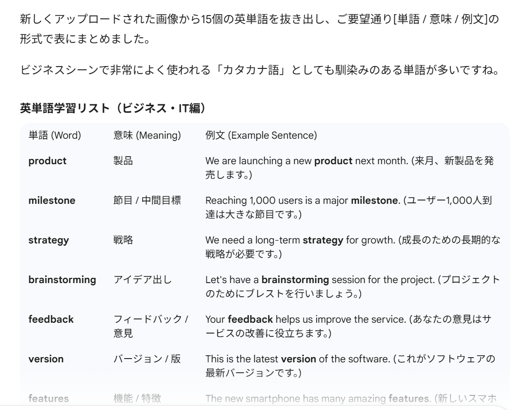Click the 単語 (Word) column header

click(55, 135)
